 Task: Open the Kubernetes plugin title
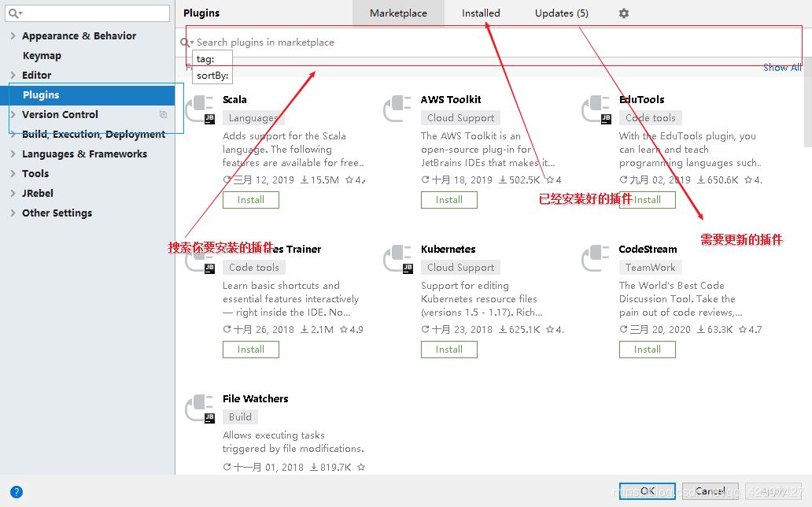pos(448,249)
